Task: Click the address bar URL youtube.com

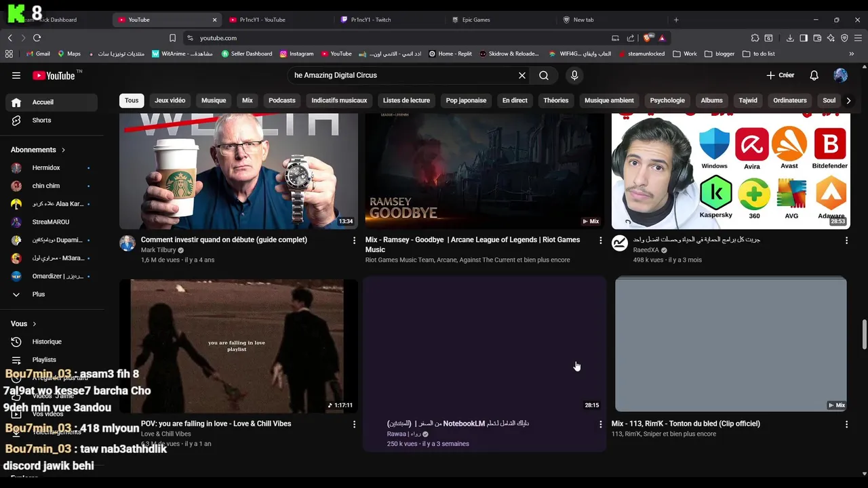Action: point(218,38)
